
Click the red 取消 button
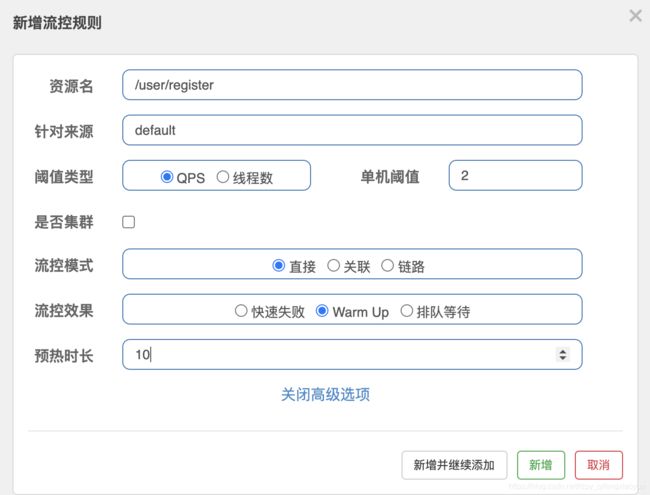tap(599, 465)
